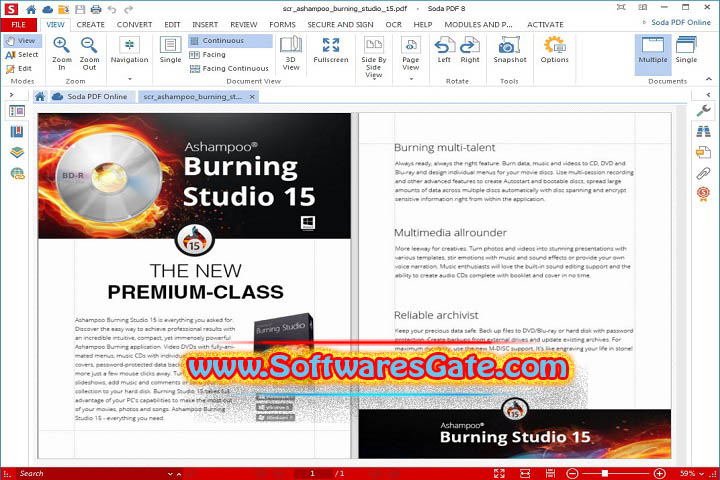
Task: Open 3D View
Action: [291, 54]
